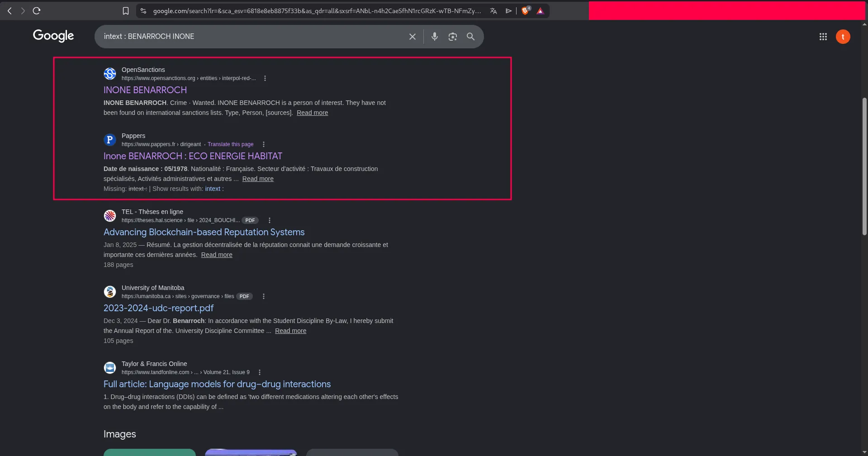Open more options for University of Manitoba result
This screenshot has width=868, height=456.
(264, 296)
